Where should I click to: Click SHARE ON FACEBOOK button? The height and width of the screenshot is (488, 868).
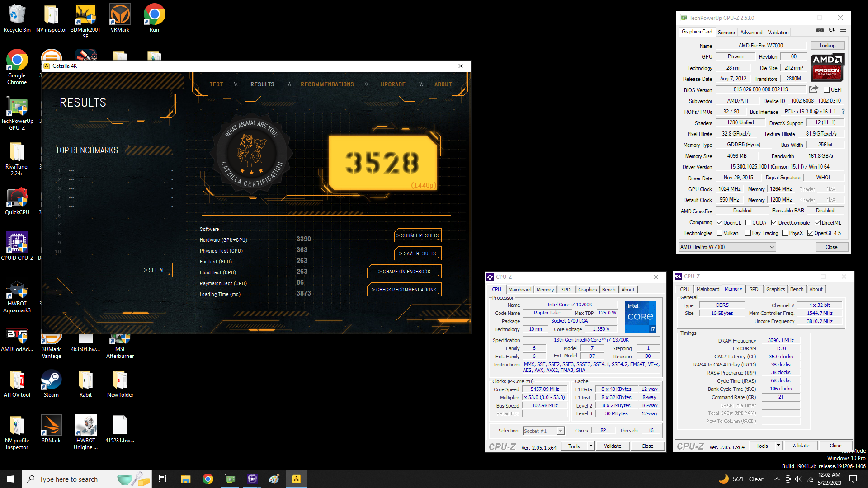[x=404, y=272]
